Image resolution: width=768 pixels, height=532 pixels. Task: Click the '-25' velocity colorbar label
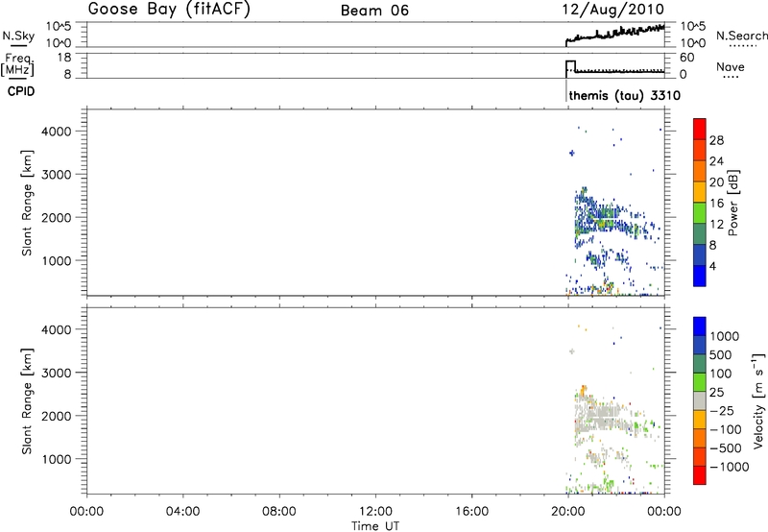722,411
